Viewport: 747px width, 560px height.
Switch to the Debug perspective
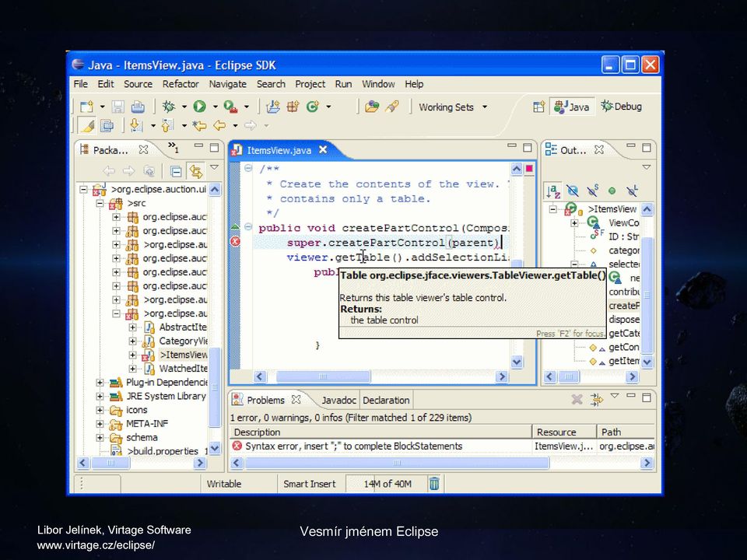tap(621, 107)
